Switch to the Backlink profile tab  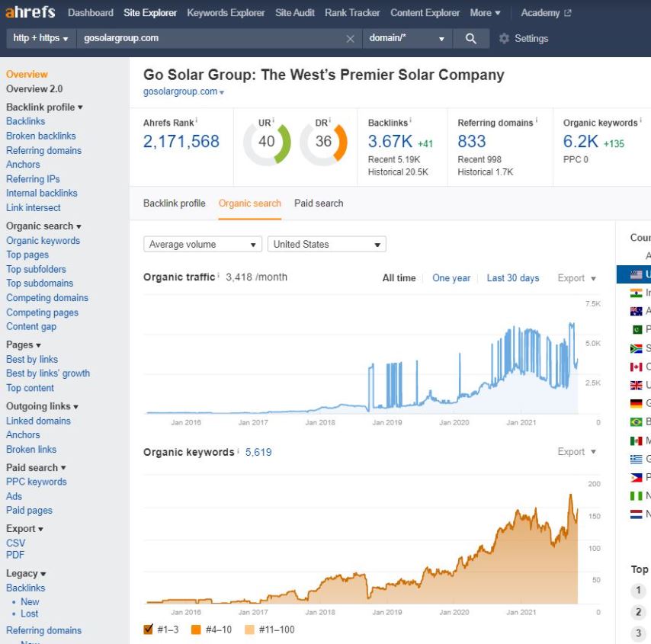pyautogui.click(x=175, y=203)
